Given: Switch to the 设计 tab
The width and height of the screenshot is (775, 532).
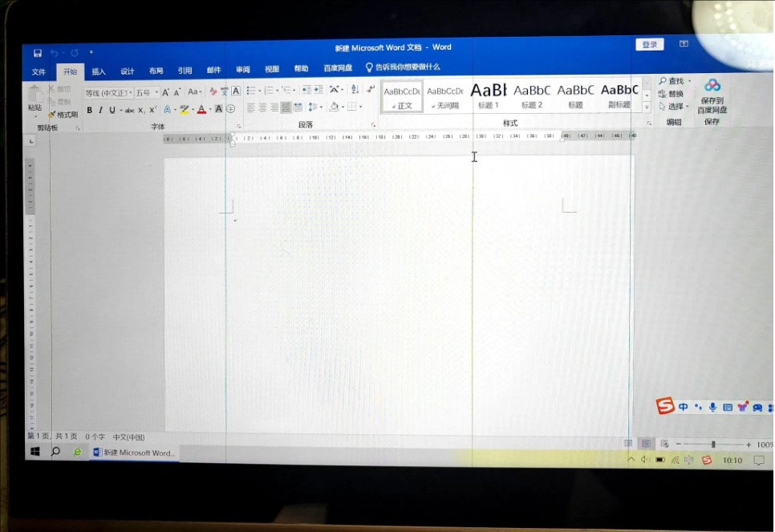Looking at the screenshot, I should point(127,71).
